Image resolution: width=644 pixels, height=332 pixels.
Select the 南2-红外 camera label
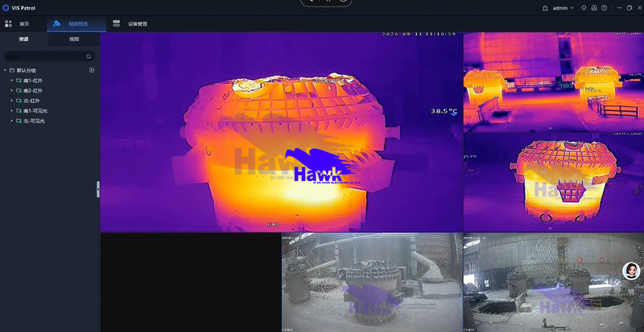(x=33, y=90)
